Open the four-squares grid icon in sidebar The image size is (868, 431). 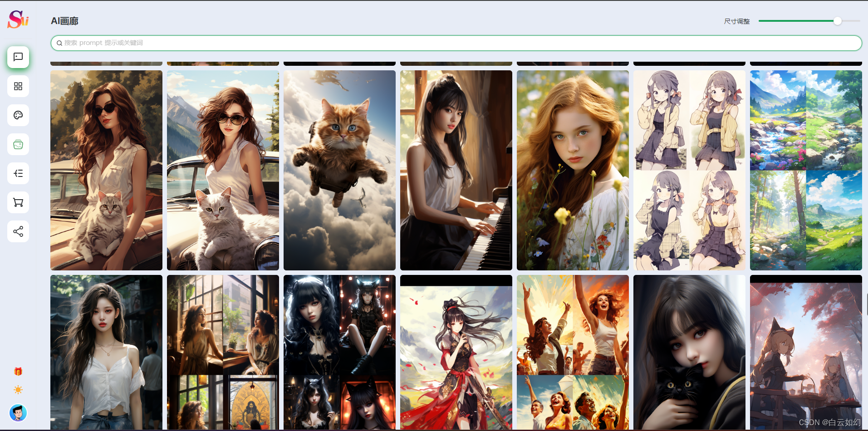pyautogui.click(x=18, y=86)
